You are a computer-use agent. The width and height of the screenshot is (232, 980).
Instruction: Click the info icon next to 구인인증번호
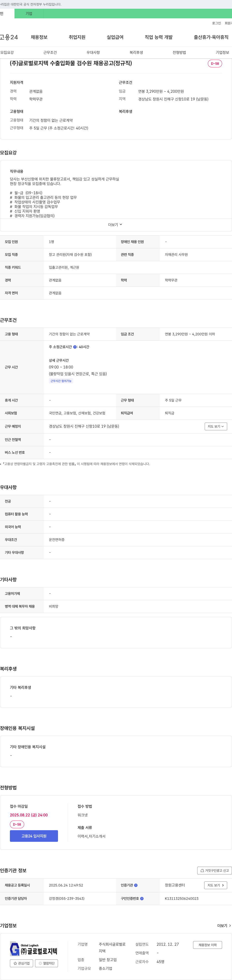pyautogui.click(x=142, y=899)
